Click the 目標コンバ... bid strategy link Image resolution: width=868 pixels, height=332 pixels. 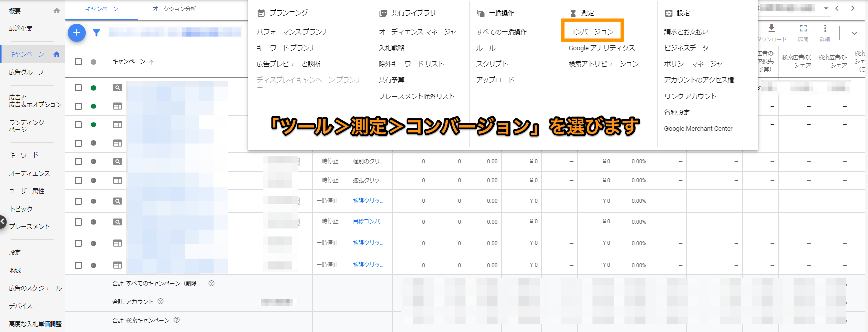click(x=368, y=221)
